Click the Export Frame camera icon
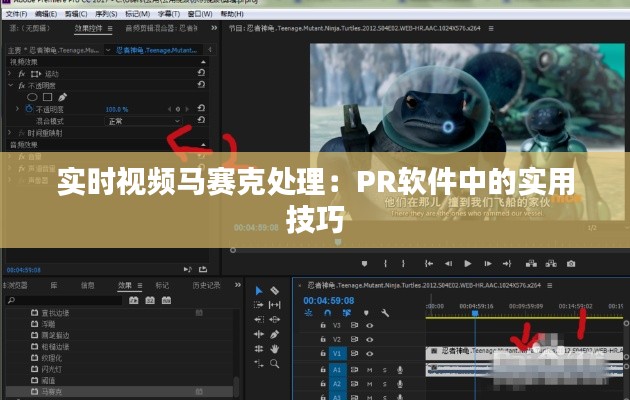The width and height of the screenshot is (630, 400). (570, 263)
